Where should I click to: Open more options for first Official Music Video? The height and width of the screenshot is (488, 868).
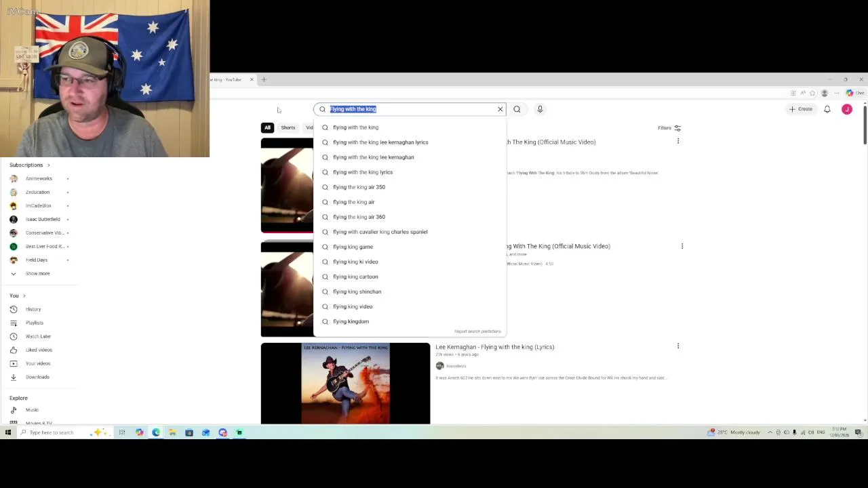coord(678,141)
